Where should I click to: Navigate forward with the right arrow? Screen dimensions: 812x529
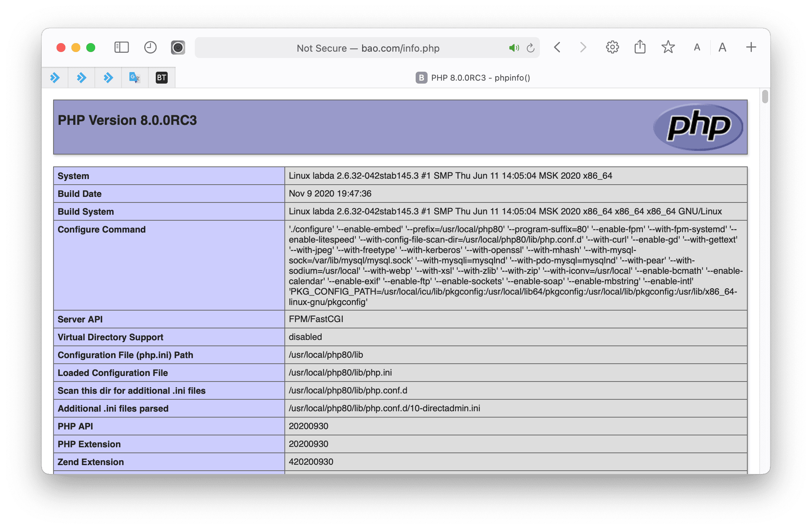point(583,48)
